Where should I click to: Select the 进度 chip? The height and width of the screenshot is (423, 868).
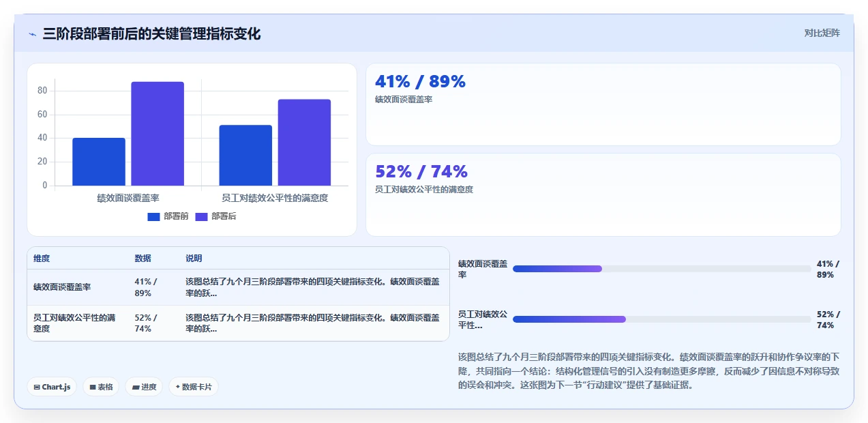pyautogui.click(x=144, y=387)
